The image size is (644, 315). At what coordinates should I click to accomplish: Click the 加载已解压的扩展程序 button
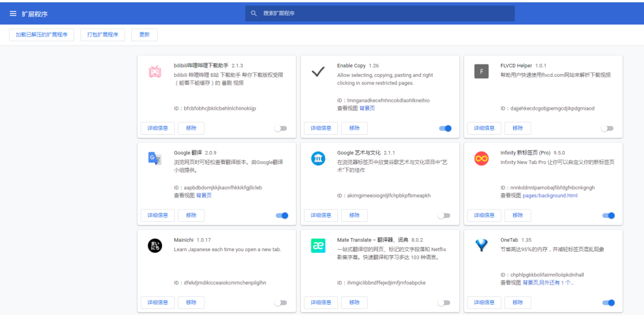[42, 35]
